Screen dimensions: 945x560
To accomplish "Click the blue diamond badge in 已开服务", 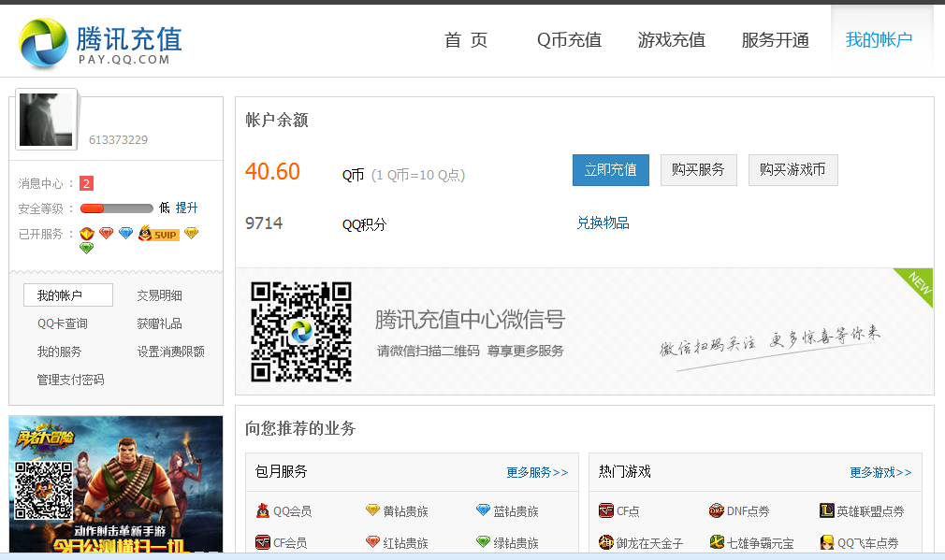I will (125, 233).
